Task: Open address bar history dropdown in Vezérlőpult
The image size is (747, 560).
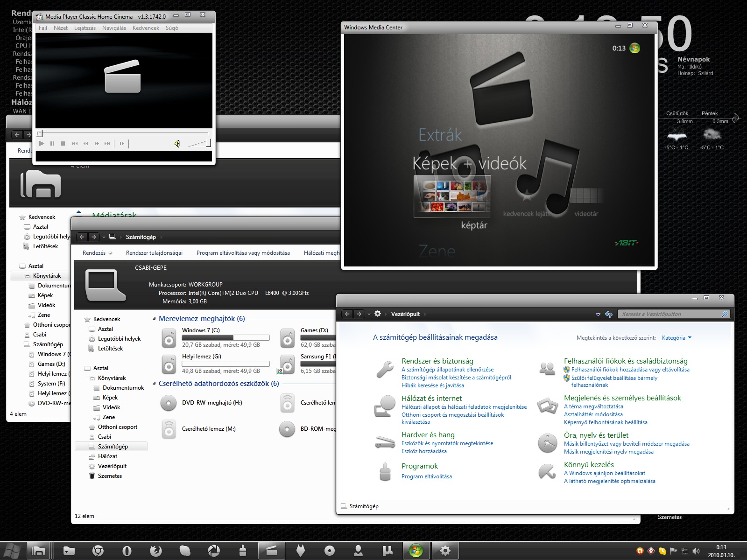Action: (598, 315)
